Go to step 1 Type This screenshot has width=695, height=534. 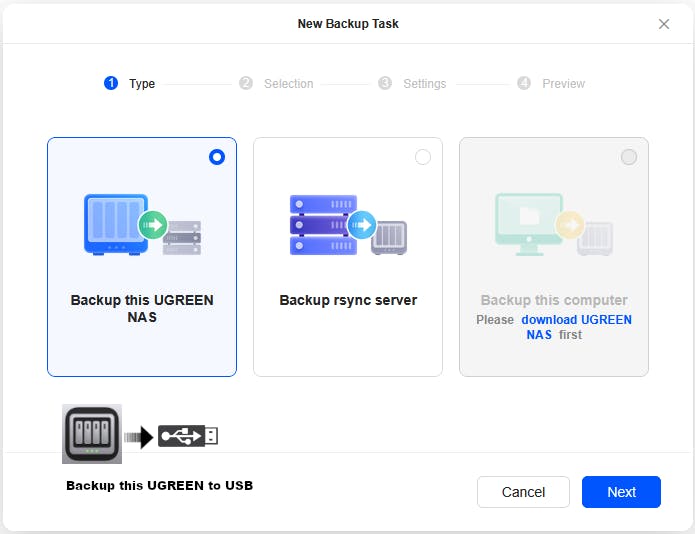point(130,84)
